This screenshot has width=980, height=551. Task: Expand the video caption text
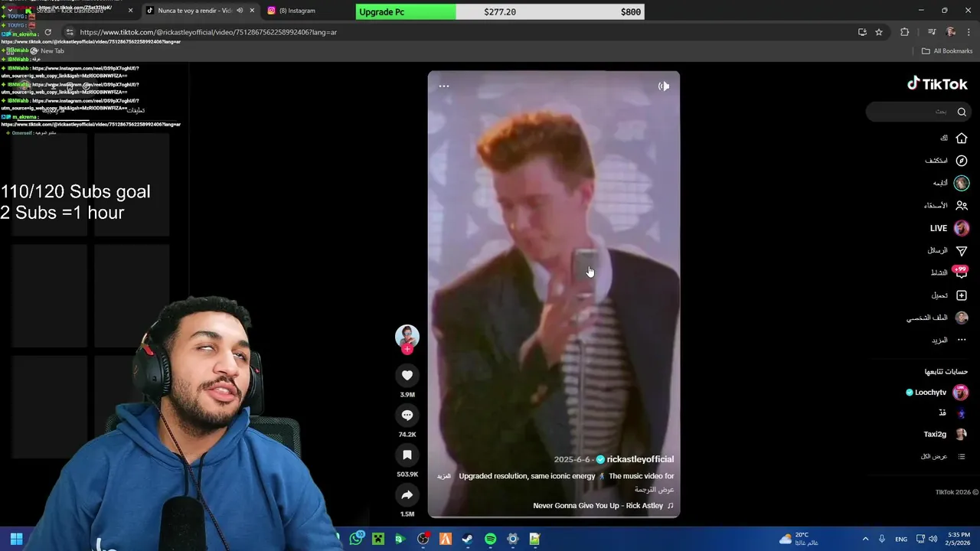pos(444,476)
